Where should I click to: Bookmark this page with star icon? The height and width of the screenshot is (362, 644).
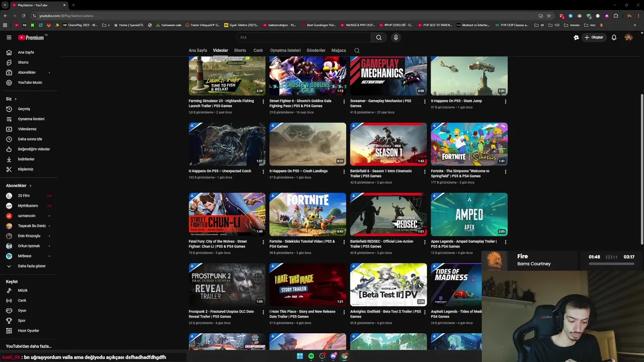point(549,16)
